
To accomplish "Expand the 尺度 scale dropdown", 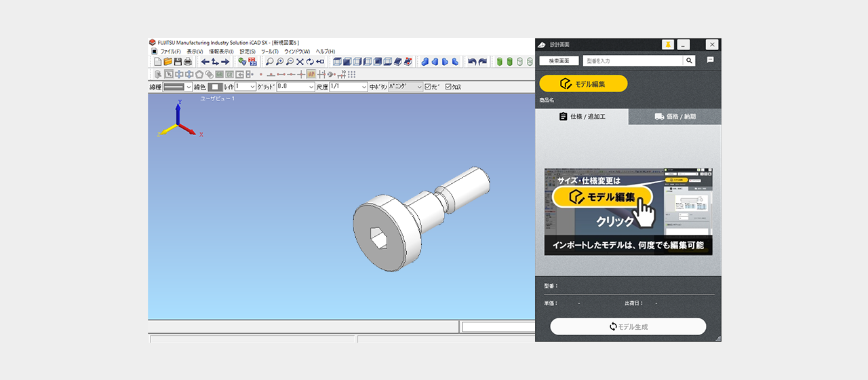I will tap(363, 87).
